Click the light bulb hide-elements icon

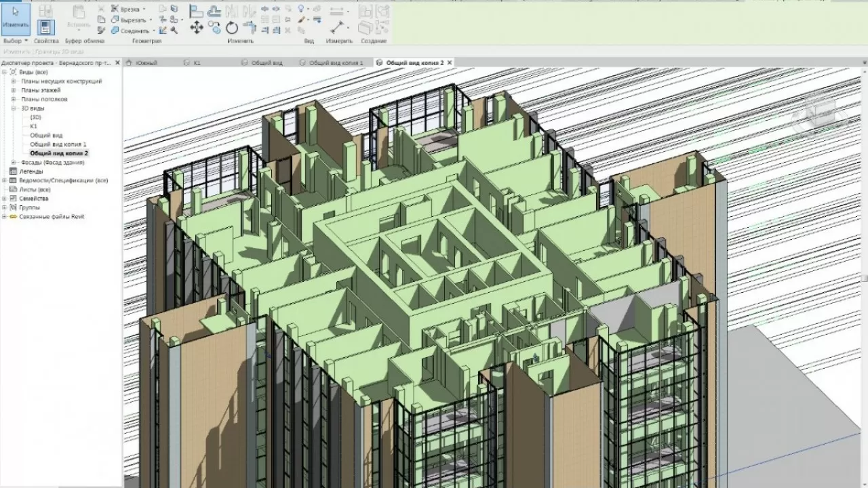301,8
